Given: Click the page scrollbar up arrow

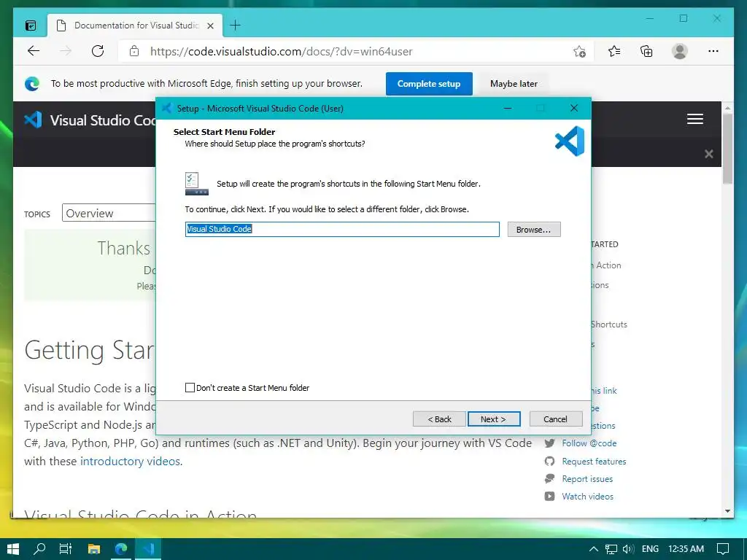Looking at the screenshot, I should click(727, 108).
